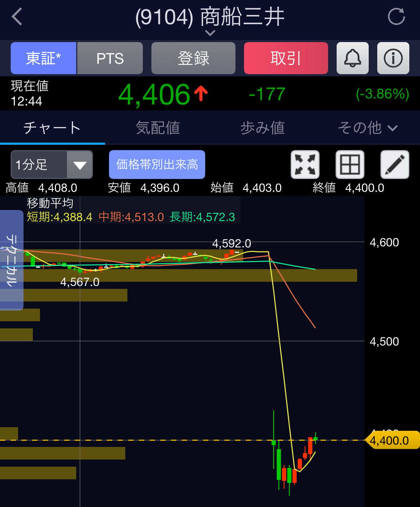Open the 歩み値 tab
Image resolution: width=420 pixels, height=507 pixels.
click(x=263, y=128)
